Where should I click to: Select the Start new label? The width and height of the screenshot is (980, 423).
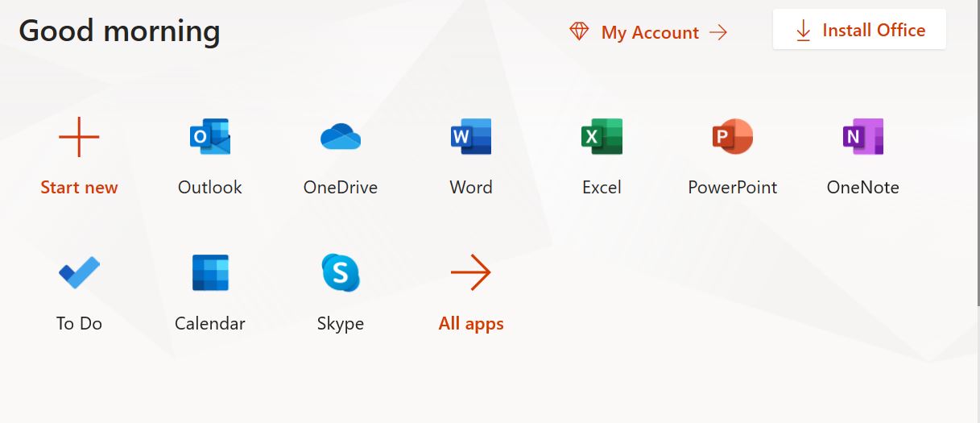tap(79, 188)
